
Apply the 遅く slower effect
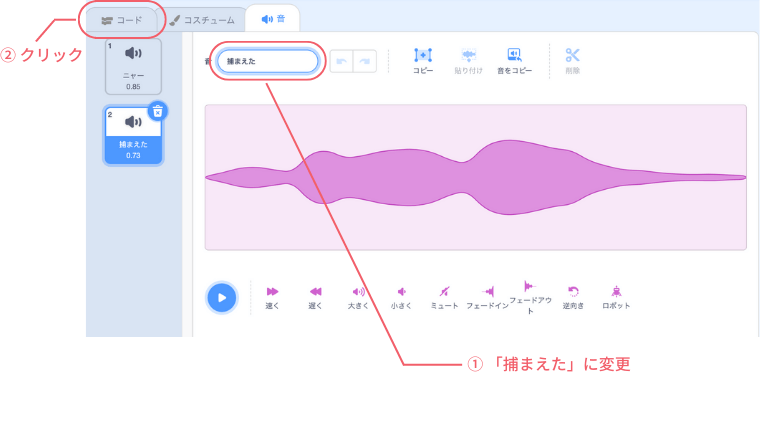click(x=315, y=298)
